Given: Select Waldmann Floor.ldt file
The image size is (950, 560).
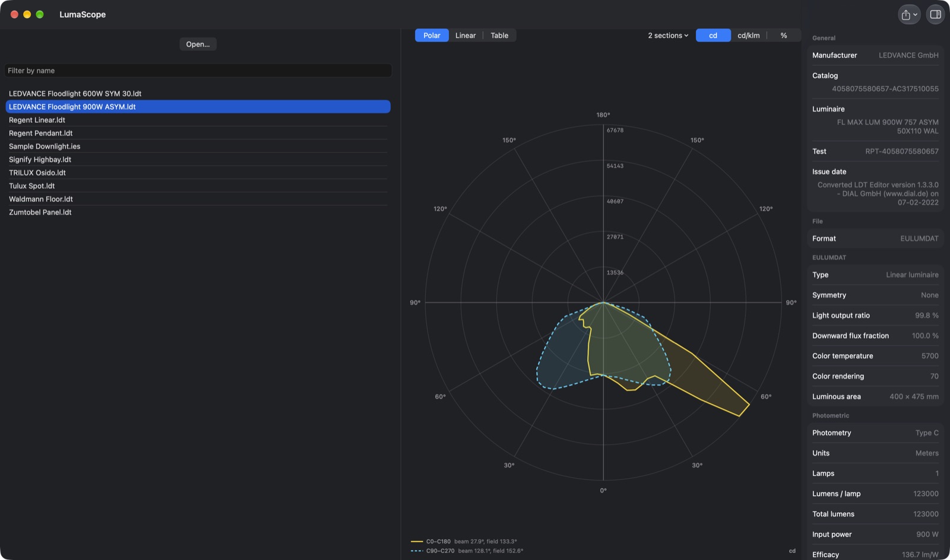Looking at the screenshot, I should click(198, 199).
